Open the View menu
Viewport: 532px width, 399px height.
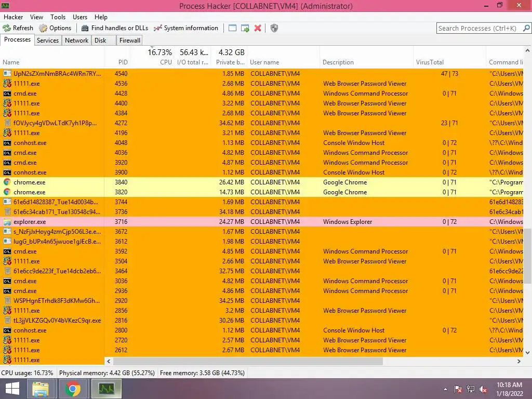(x=36, y=17)
